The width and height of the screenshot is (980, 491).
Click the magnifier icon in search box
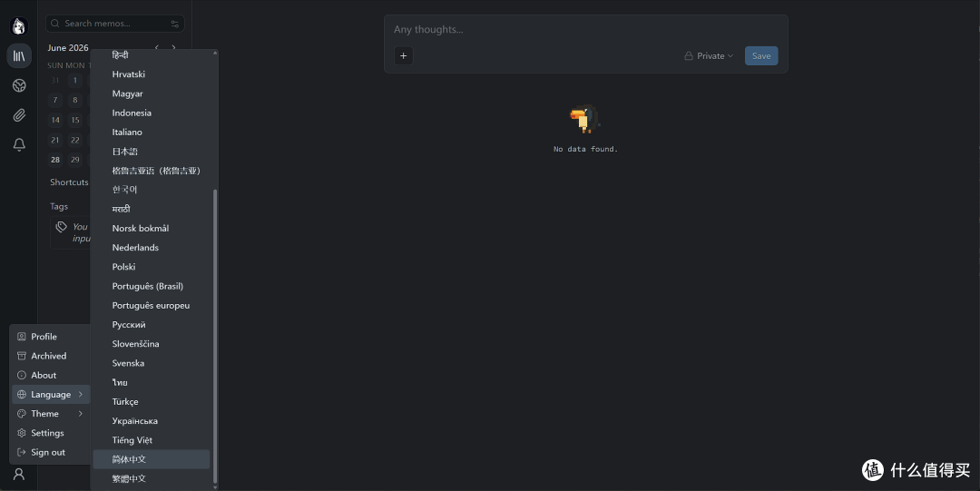point(55,24)
